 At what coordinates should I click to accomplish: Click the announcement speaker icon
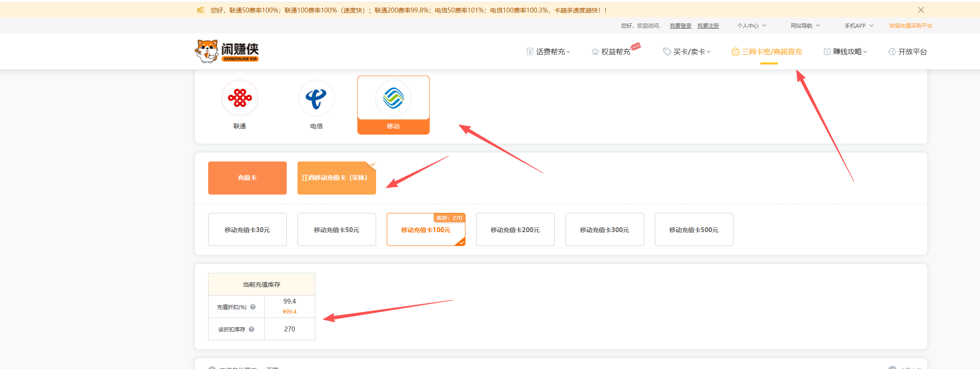click(201, 10)
